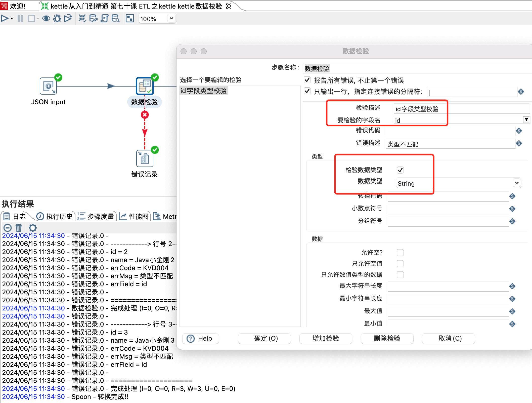Click the JSON input step icon
The width and height of the screenshot is (532, 403).
[48, 86]
